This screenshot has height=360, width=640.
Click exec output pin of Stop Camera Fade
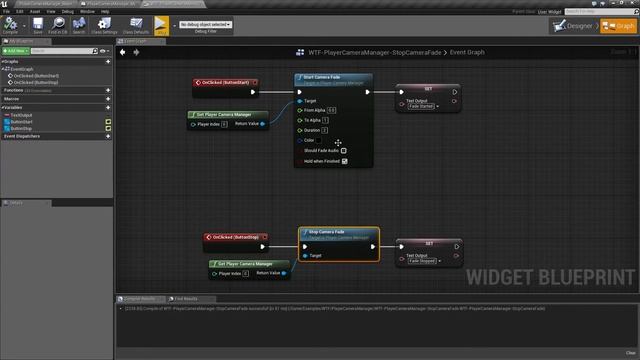373,247
